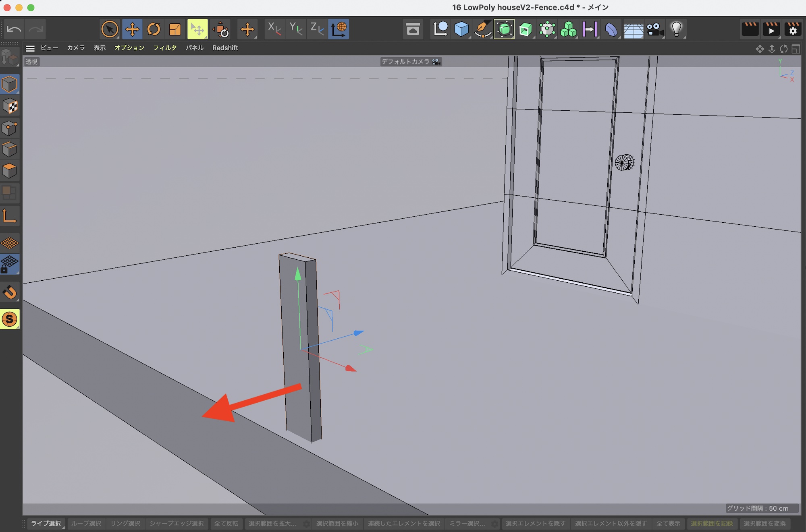
Task: Toggle the world coordinate system button
Action: 339,29
